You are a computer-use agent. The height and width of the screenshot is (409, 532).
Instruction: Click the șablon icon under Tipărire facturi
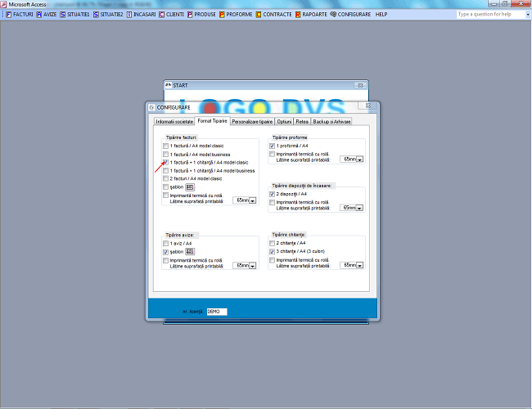(190, 187)
